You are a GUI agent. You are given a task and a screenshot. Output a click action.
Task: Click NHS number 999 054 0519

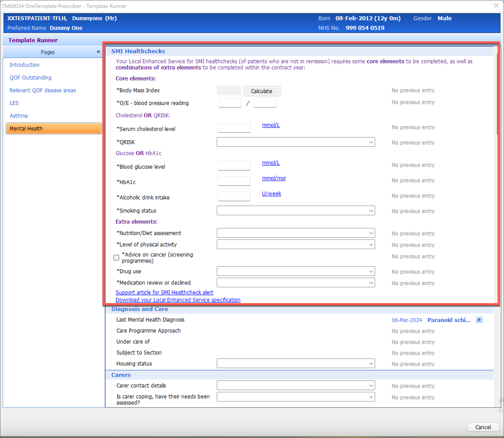(x=365, y=28)
